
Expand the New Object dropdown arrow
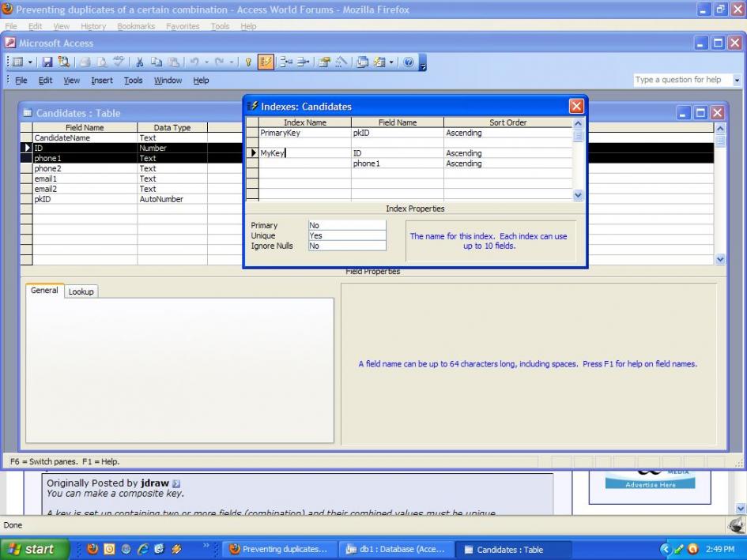point(390,62)
